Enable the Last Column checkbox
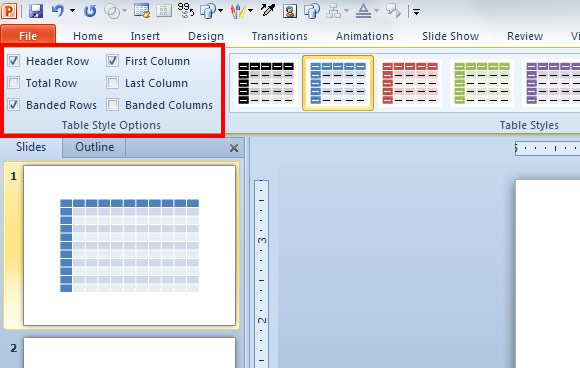Screen dimensions: 580x368 (x=112, y=83)
